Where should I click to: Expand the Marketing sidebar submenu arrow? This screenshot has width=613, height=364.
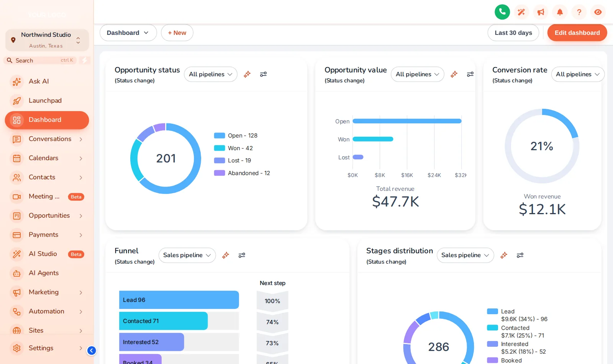[81, 292]
